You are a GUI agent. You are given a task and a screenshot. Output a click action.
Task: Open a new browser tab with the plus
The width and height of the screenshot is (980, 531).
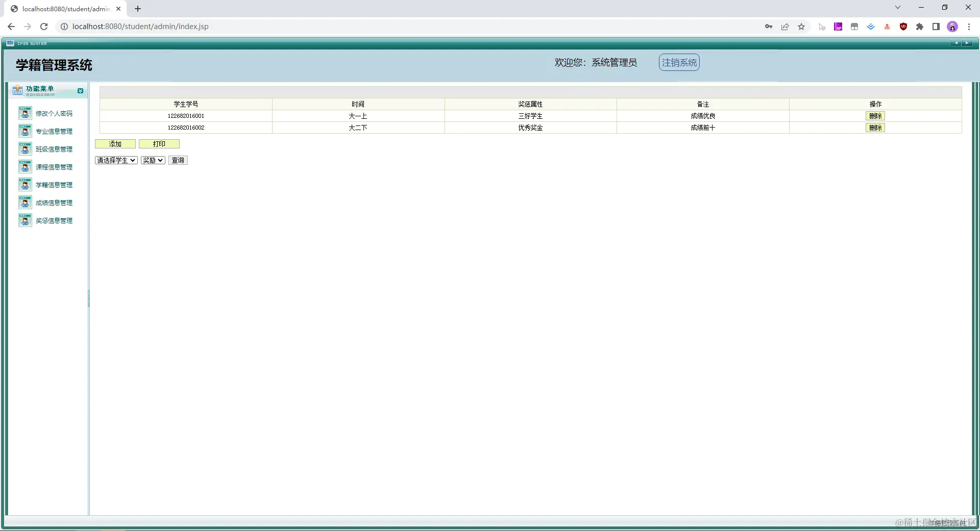pos(138,9)
